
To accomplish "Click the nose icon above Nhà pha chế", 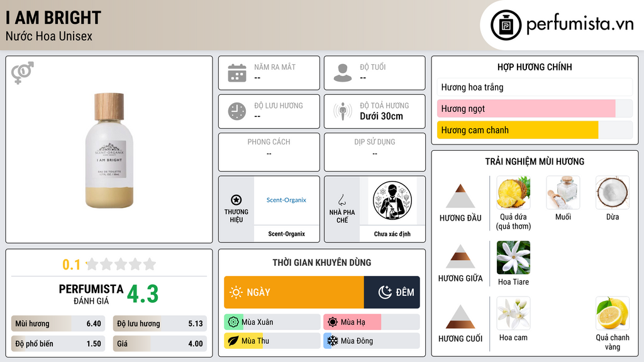I will [341, 200].
